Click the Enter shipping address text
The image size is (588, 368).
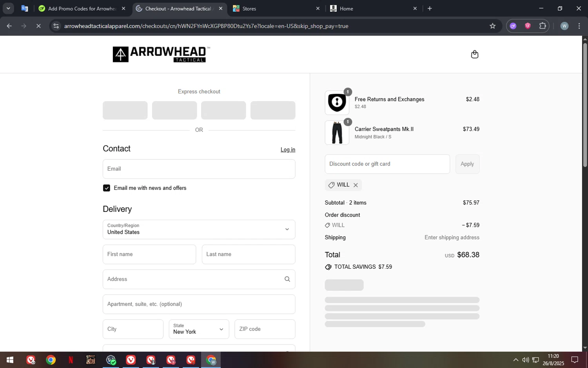452,238
